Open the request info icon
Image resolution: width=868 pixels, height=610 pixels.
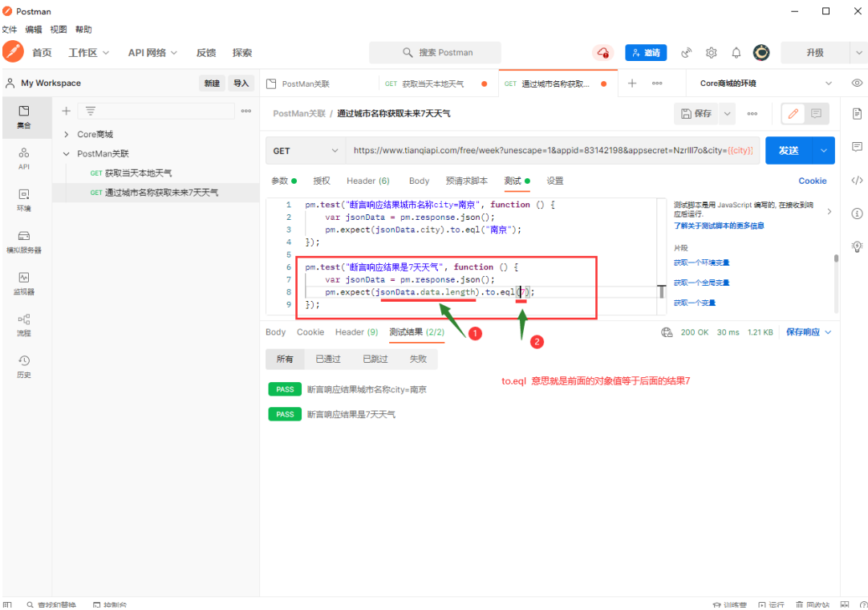pos(857,213)
